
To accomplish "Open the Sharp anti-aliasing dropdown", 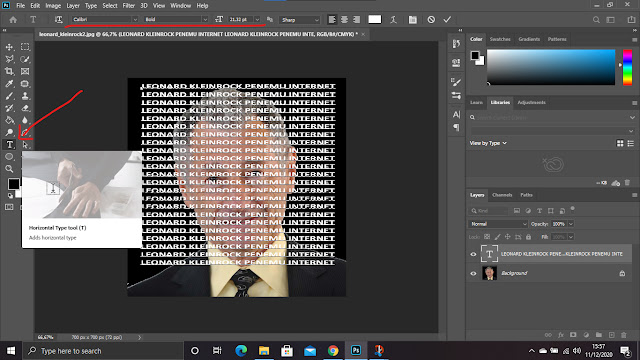I will (x=300, y=20).
